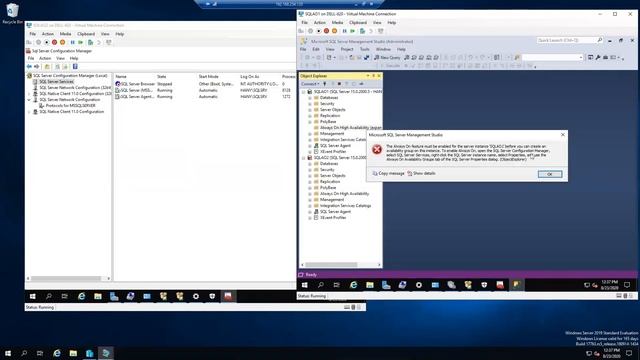This screenshot has width=640, height=360.
Task: Collapse SQL Server Network Configuration node
Action: click(x=29, y=100)
